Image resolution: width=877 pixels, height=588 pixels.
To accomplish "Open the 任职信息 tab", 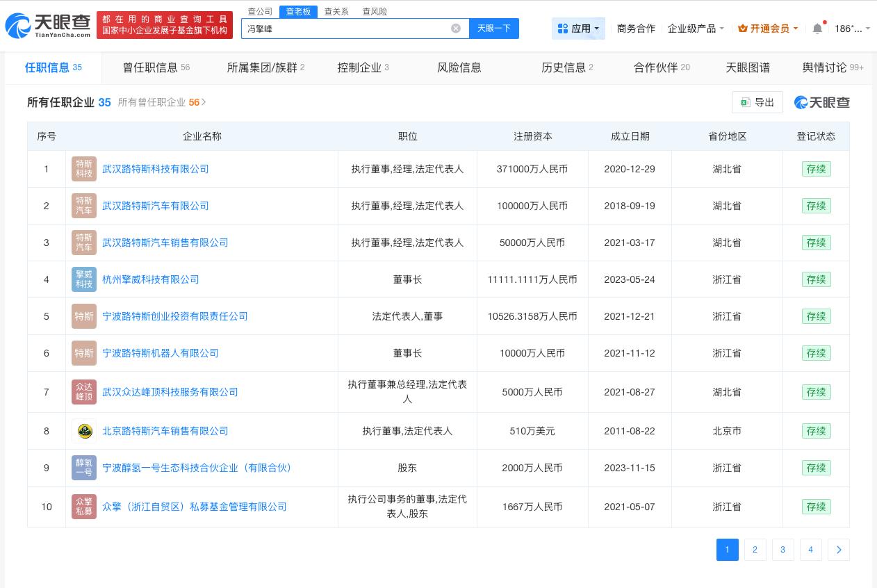I will 54,67.
